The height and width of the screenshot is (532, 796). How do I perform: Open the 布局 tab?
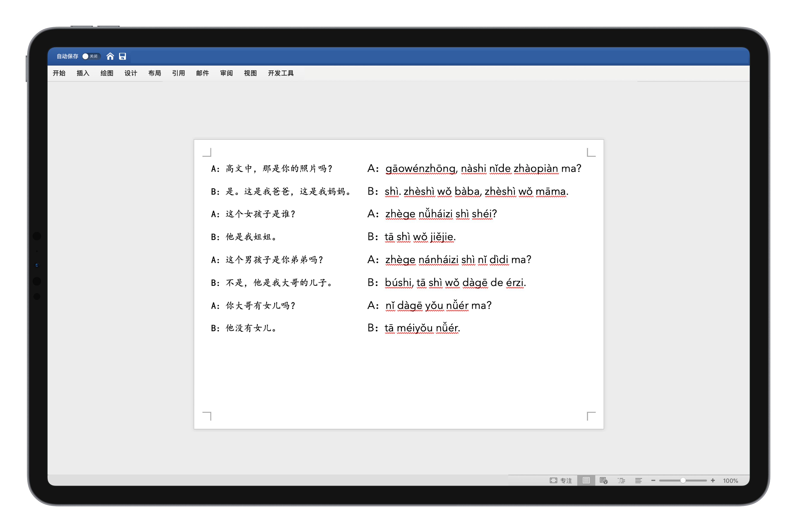coord(154,73)
